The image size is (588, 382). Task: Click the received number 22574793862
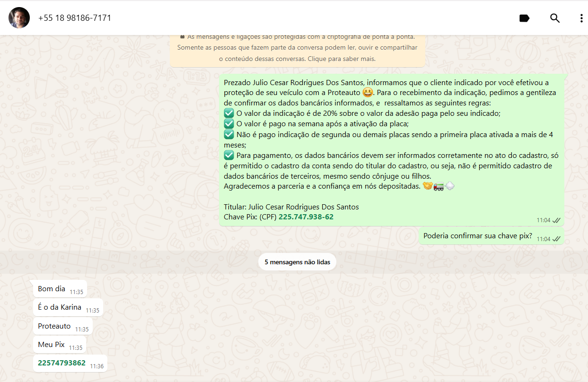(61, 363)
